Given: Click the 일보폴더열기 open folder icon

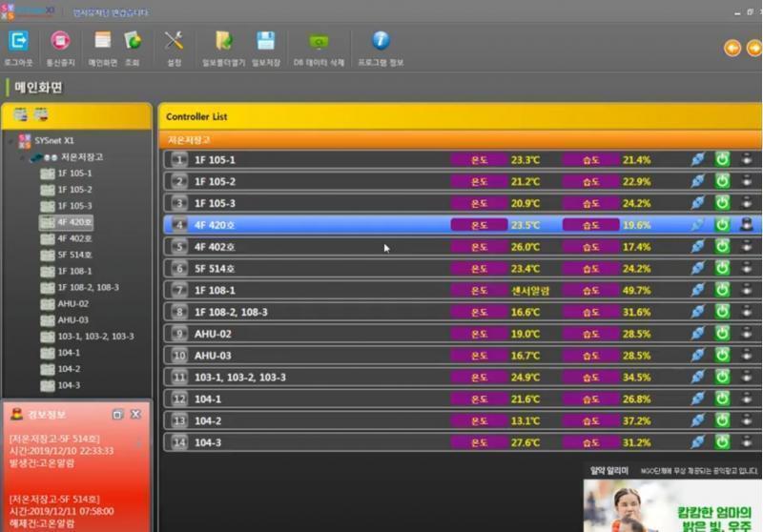Looking at the screenshot, I should coord(223,41).
